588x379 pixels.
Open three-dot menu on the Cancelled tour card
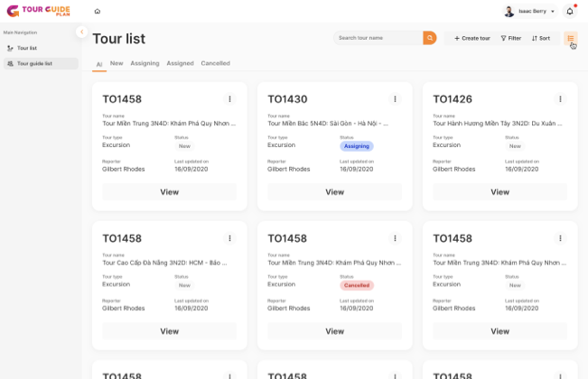click(395, 238)
